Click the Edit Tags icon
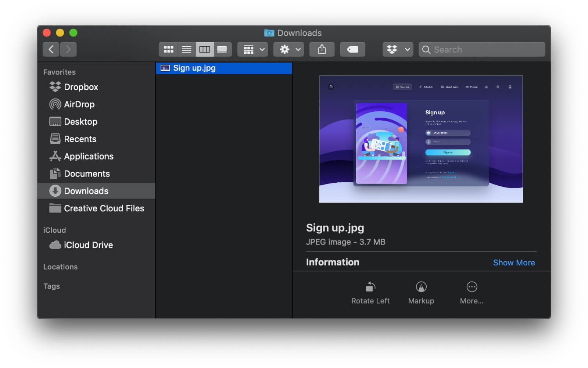The width and height of the screenshot is (588, 368). (352, 49)
